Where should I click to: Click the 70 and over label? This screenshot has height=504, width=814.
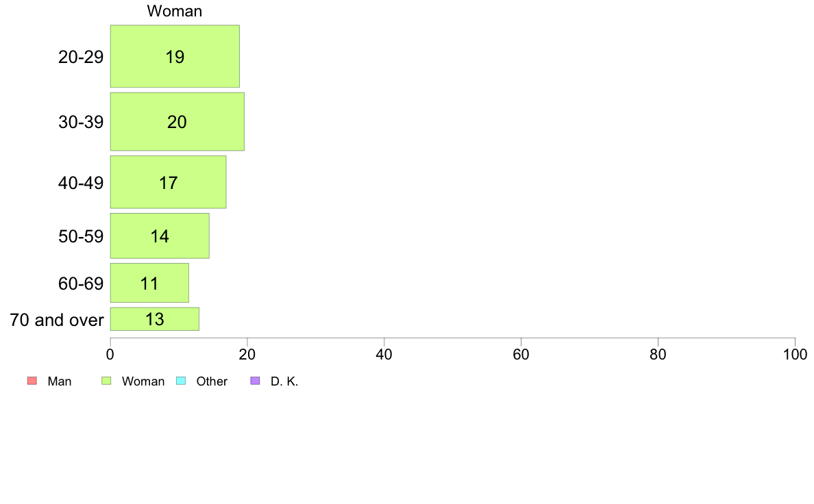point(57,320)
